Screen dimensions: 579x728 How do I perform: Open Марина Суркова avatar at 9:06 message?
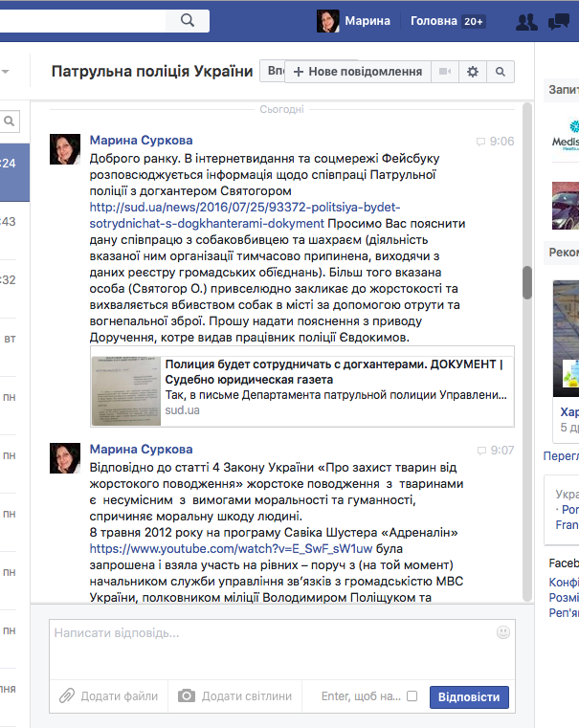pyautogui.click(x=65, y=149)
